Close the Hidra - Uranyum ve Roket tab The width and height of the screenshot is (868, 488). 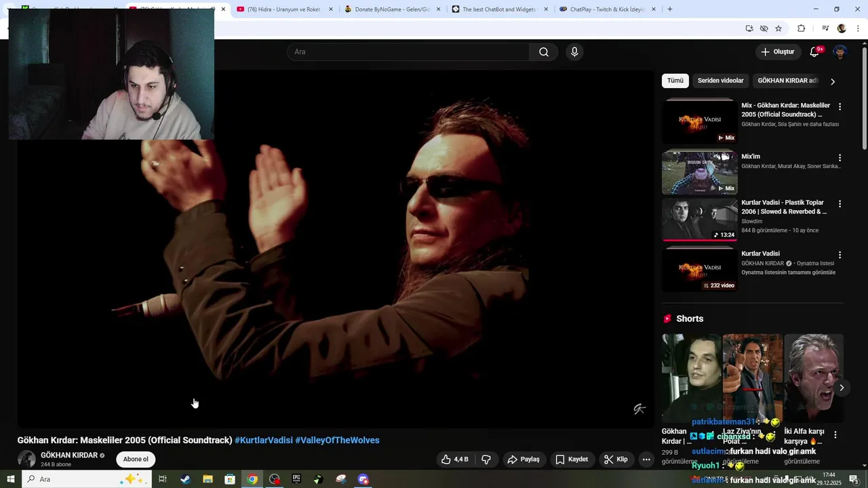[330, 9]
